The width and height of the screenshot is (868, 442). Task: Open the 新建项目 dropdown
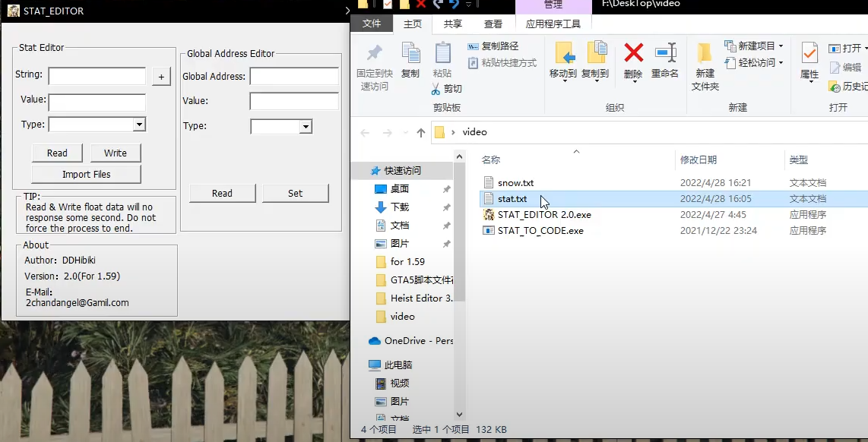click(754, 46)
